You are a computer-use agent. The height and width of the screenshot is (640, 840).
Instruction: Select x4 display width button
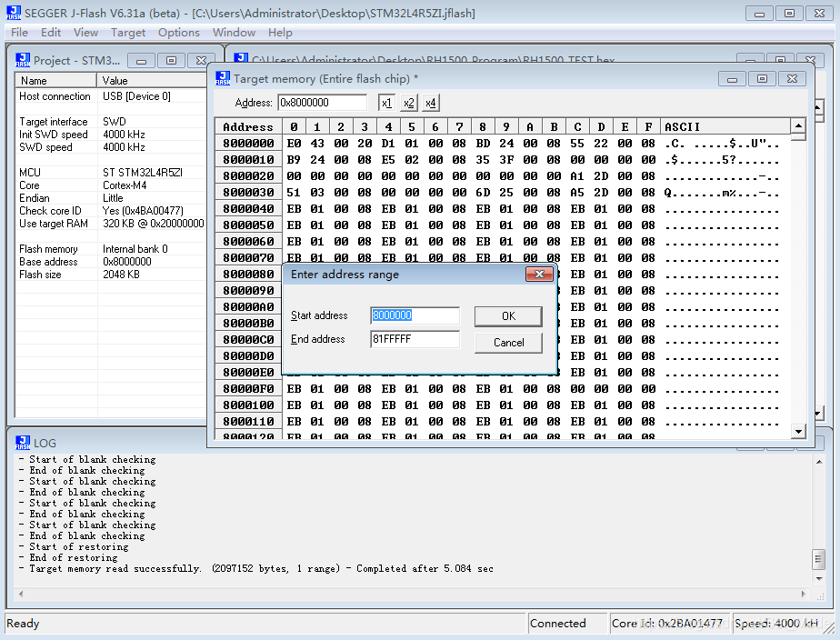coord(431,103)
